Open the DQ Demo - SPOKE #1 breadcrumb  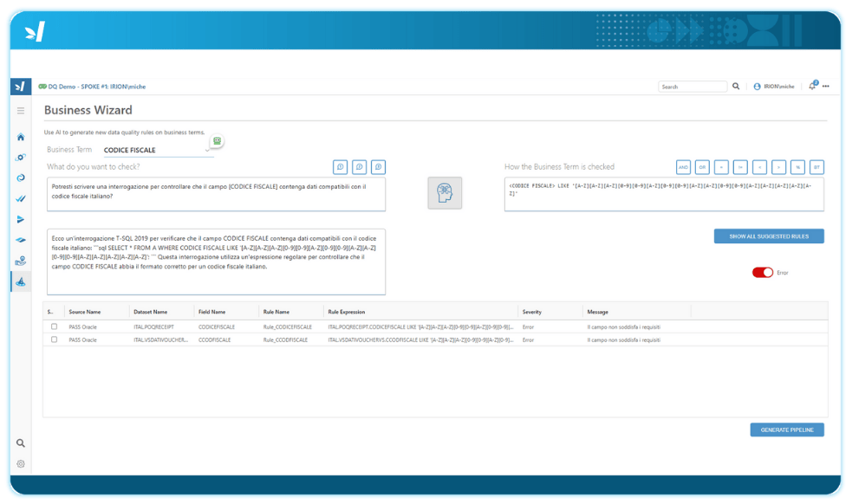pos(97,87)
